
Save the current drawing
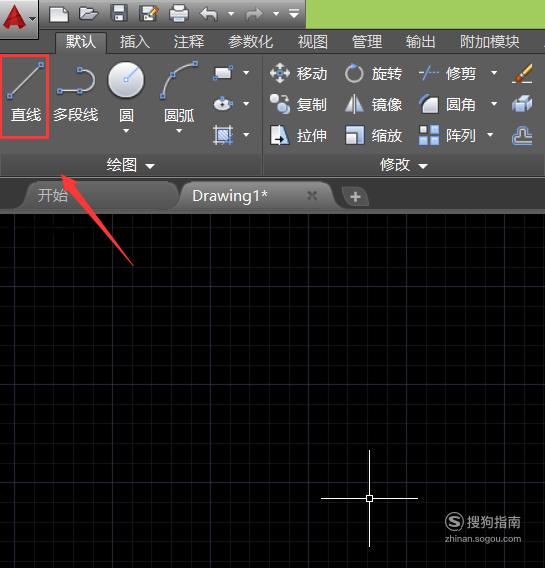coord(119,14)
